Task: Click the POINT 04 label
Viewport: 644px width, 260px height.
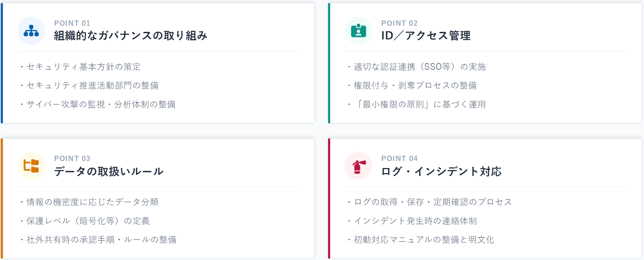Action: [399, 158]
